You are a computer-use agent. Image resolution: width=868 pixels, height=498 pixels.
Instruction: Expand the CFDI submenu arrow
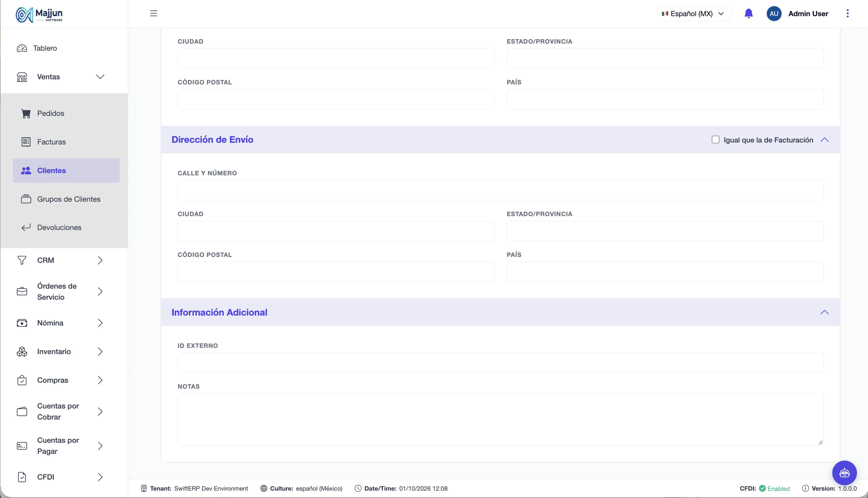[x=100, y=477]
